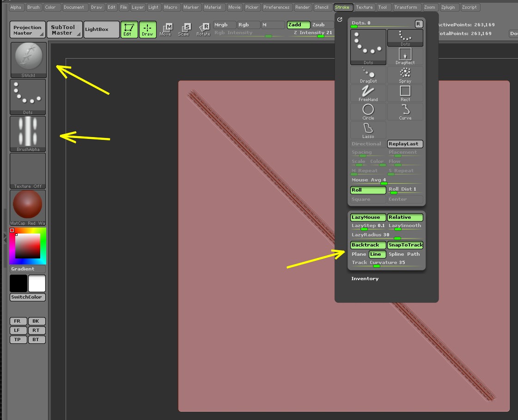Select the Rect stroke type

405,93
